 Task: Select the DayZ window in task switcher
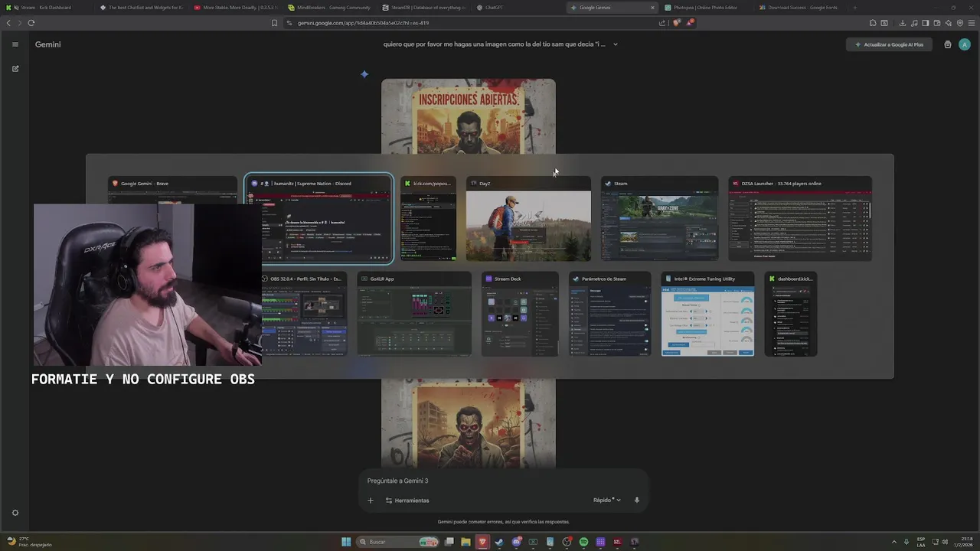coord(528,219)
